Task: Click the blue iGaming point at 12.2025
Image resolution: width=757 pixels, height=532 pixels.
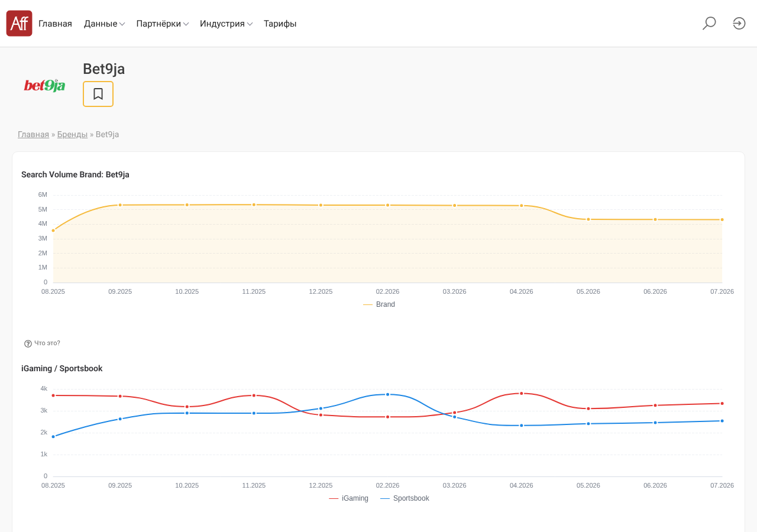Action: pyautogui.click(x=321, y=408)
